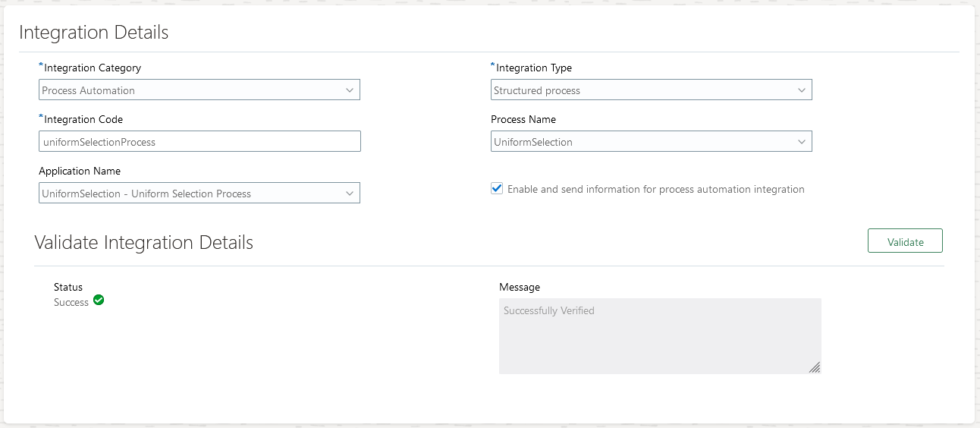
Task: Expand the Integration Type dropdown arrow
Action: coord(802,90)
